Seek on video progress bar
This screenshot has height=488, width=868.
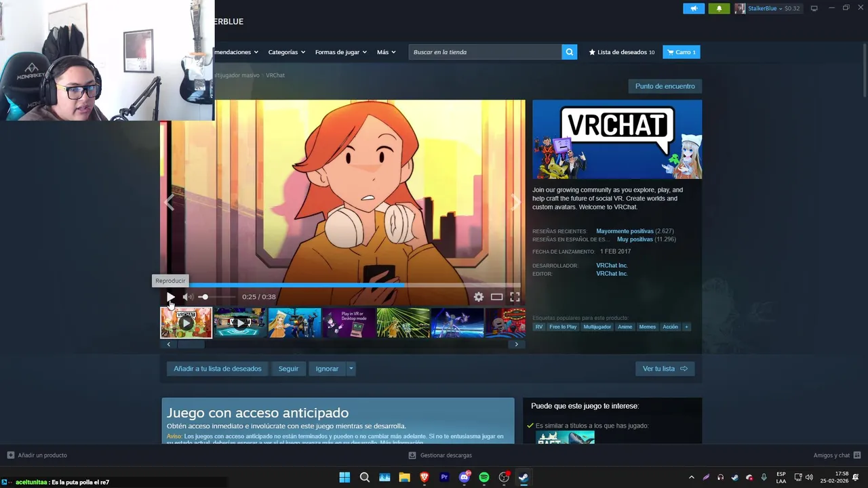pyautogui.click(x=342, y=285)
